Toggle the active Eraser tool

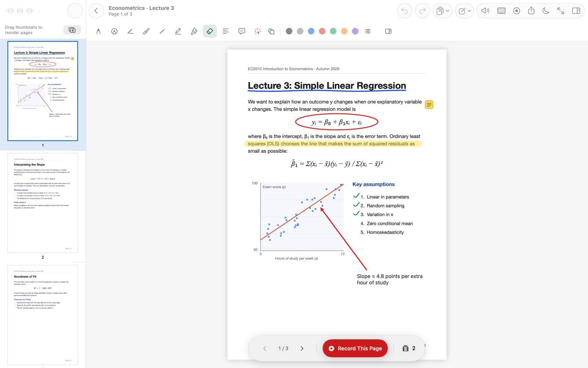(x=210, y=31)
